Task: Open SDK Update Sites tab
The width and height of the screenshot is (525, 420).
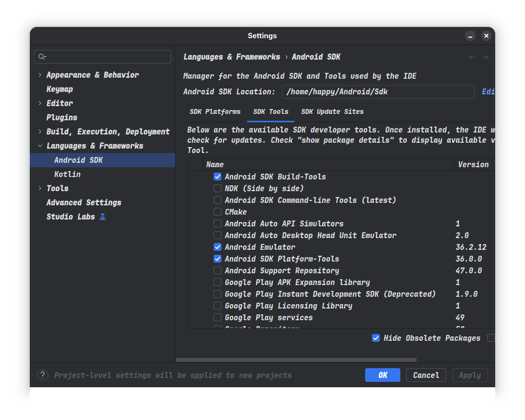Action: 332,111
